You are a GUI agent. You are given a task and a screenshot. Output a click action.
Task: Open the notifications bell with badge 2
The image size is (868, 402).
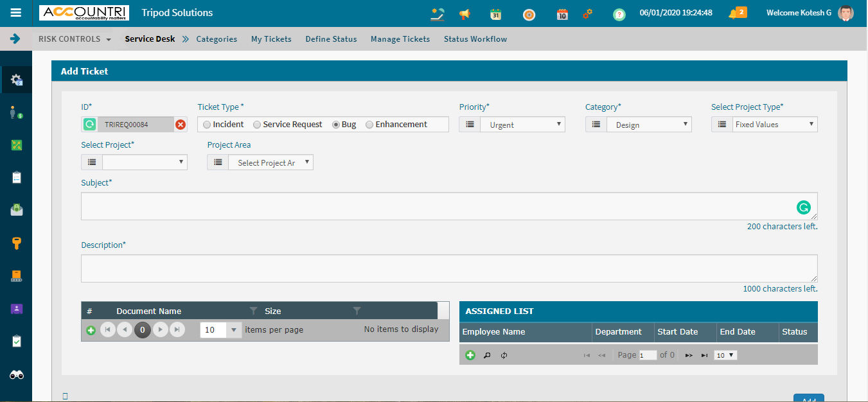click(x=737, y=13)
